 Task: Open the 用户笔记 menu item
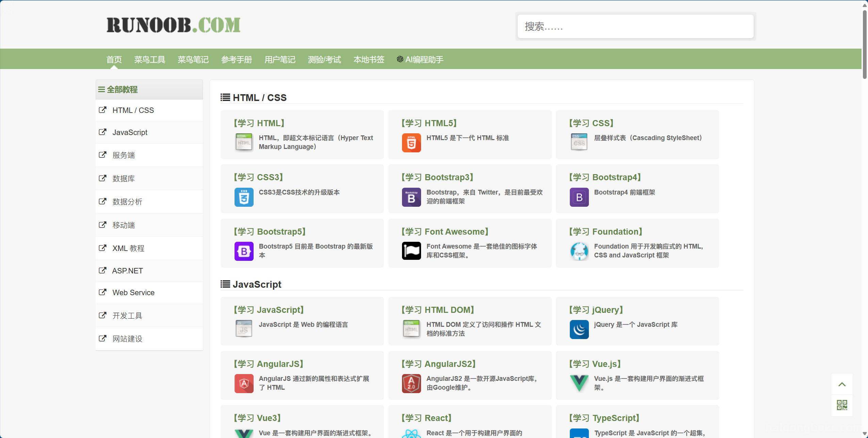[x=280, y=60]
